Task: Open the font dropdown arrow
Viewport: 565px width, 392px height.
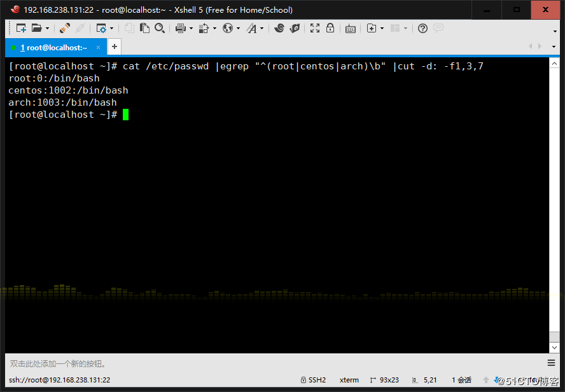Action: click(x=262, y=29)
